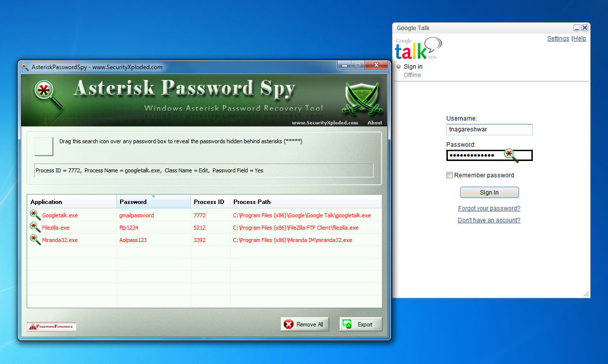
Task: Open the About link in banner
Action: point(375,122)
